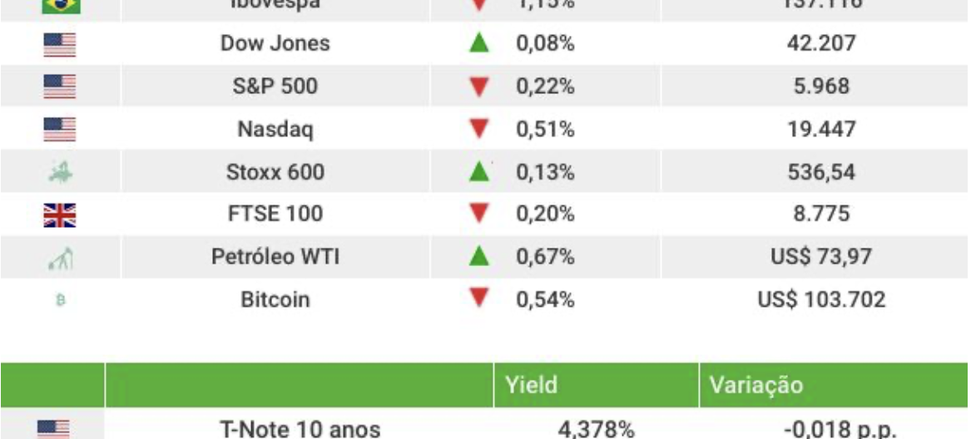The height and width of the screenshot is (439, 971).
Task: Click the Europe map icon for Stoxx 600
Action: [x=61, y=172]
